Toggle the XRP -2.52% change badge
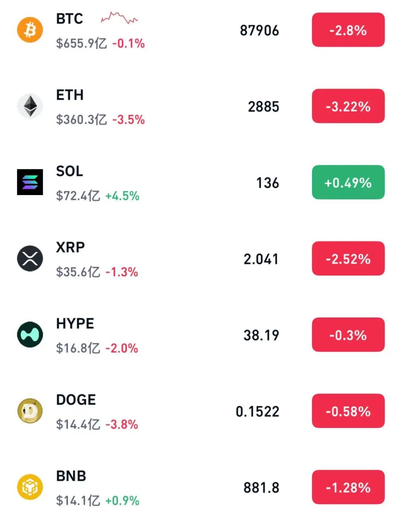The image size is (402, 532). point(348,258)
